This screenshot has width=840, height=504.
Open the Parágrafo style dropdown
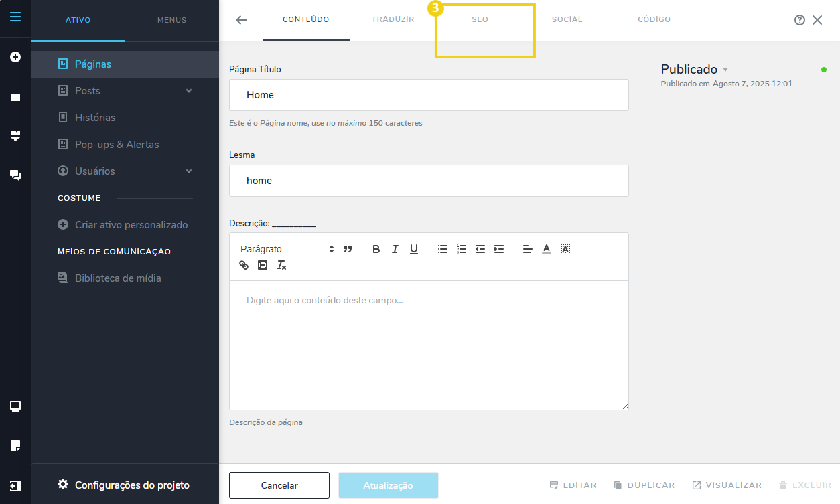pos(287,249)
